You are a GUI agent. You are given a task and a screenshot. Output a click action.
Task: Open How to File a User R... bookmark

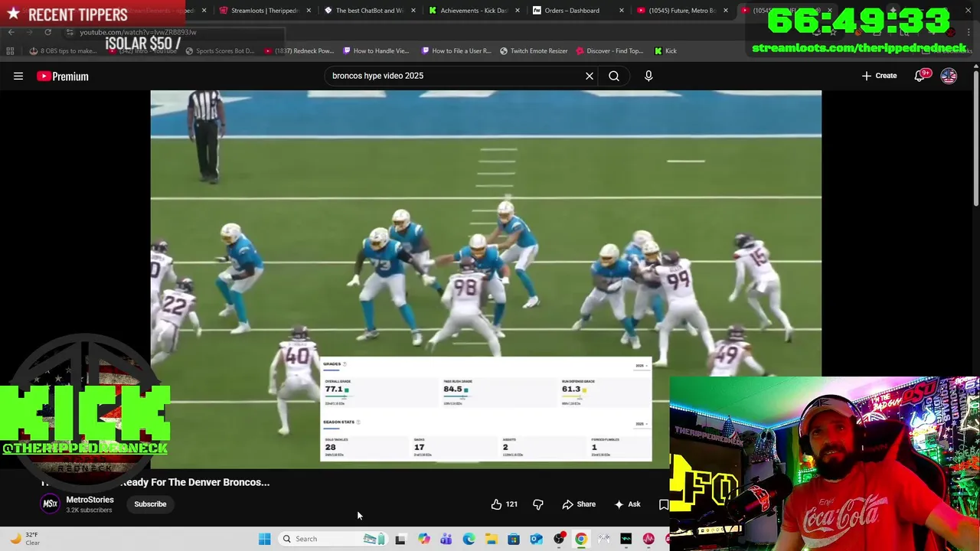tap(456, 51)
